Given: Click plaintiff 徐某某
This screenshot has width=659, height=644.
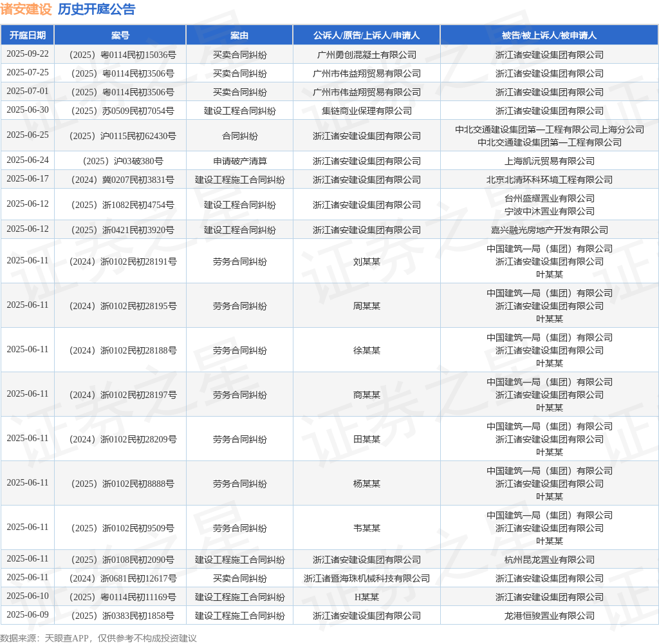Looking at the screenshot, I should coord(366,350).
